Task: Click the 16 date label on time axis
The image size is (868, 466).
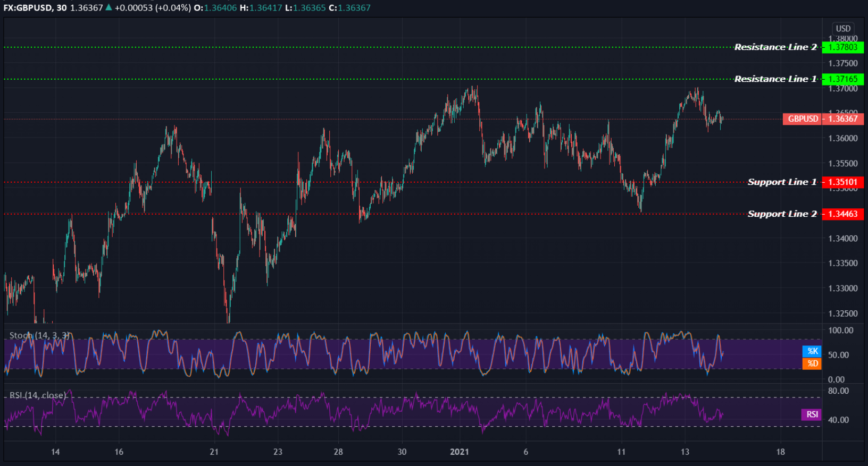Action: pos(119,452)
